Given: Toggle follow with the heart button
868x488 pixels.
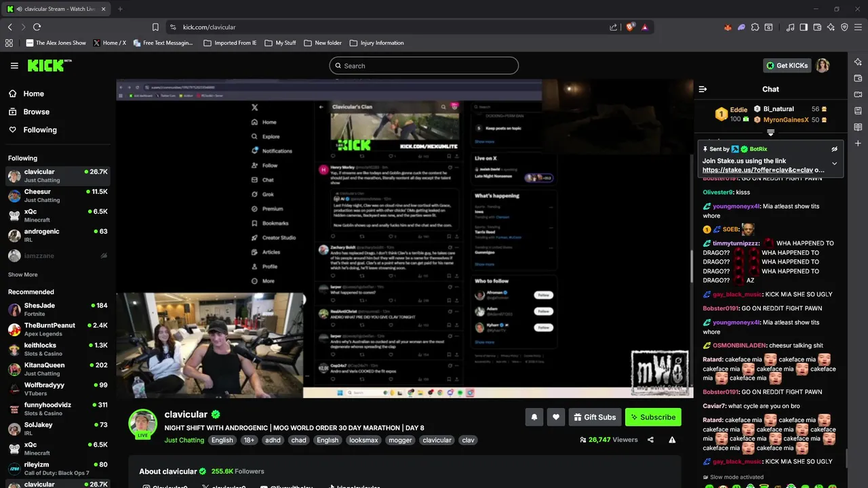Looking at the screenshot, I should 556,417.
